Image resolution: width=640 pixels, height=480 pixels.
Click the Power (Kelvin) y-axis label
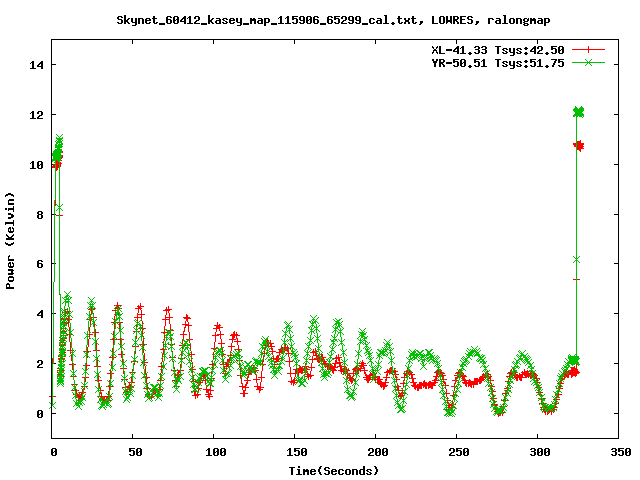pyautogui.click(x=10, y=241)
